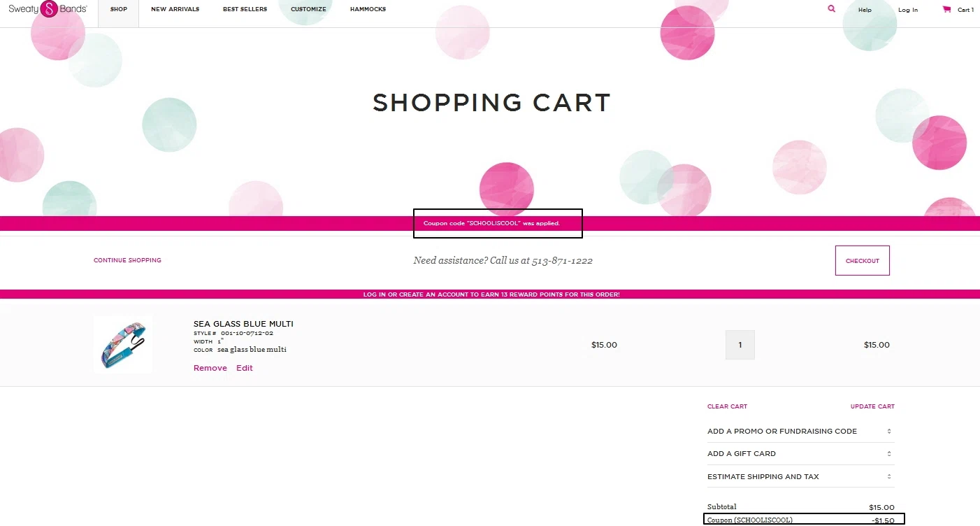Image resolution: width=980 pixels, height=526 pixels.
Task: Remove Sea Glass Blue Multi from cart
Action: tap(210, 368)
